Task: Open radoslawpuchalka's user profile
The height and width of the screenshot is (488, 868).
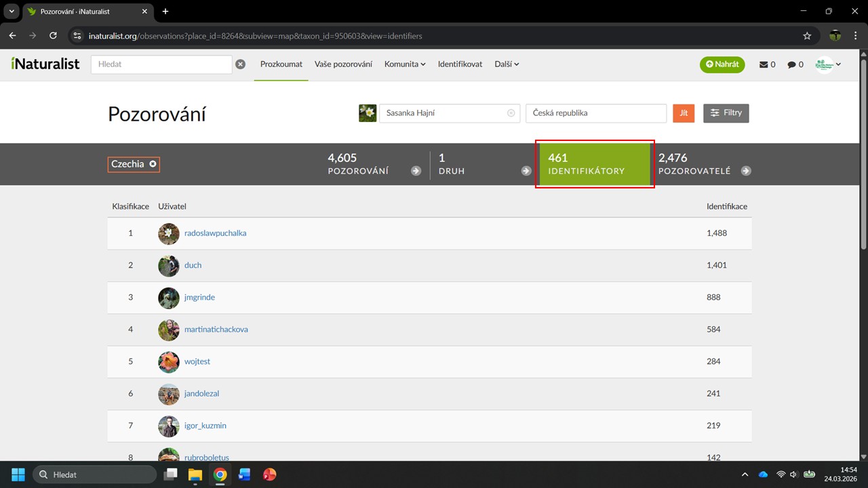Action: [x=215, y=233]
